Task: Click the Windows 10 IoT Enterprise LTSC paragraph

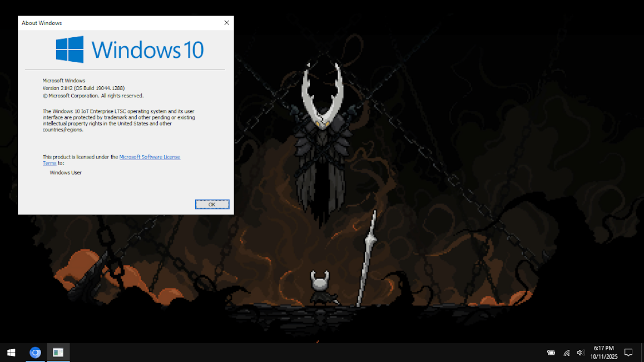Action: (118, 121)
